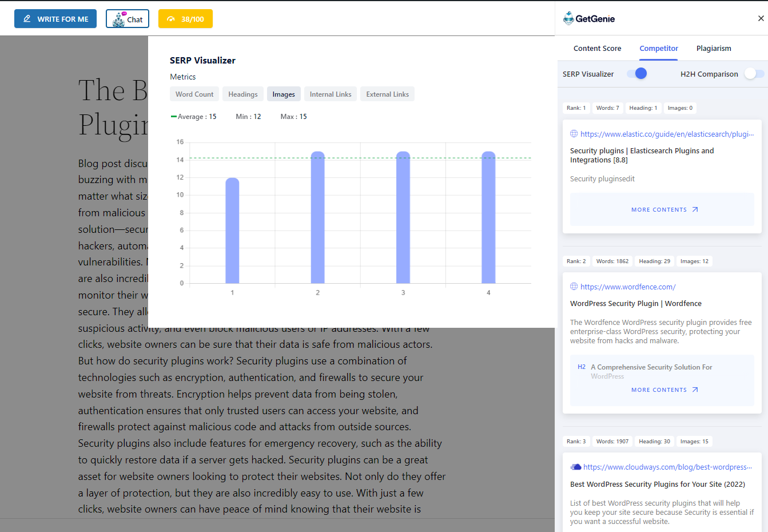Click the 'Words: 7' badge
The image size is (768, 532).
click(x=607, y=108)
